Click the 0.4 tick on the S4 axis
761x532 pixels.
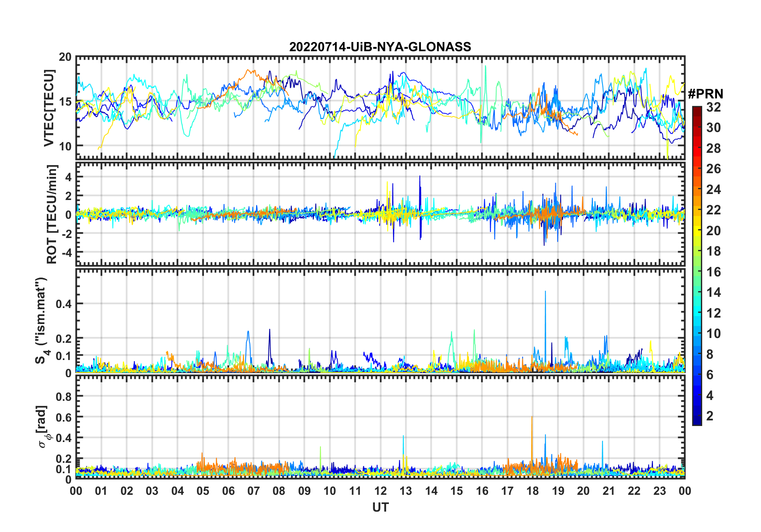coord(64,304)
